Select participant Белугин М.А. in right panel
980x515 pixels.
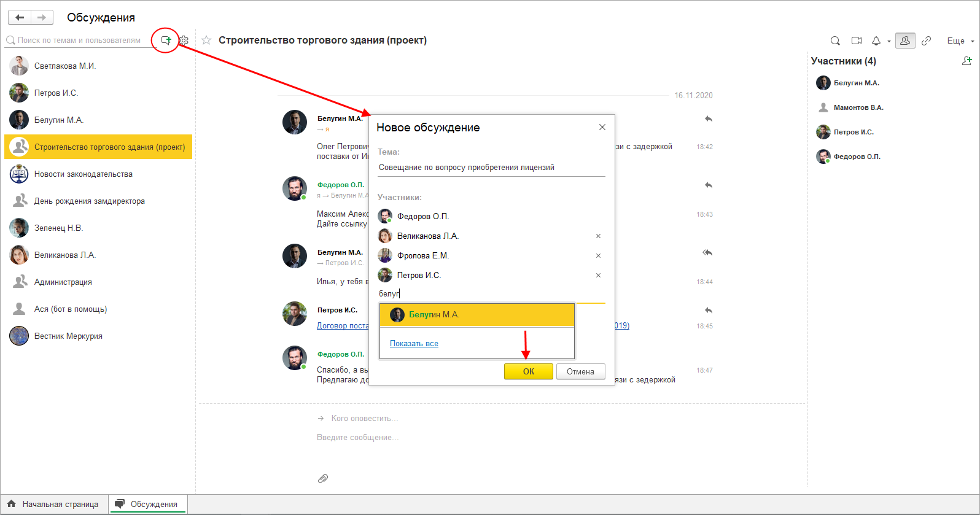pyautogui.click(x=856, y=83)
